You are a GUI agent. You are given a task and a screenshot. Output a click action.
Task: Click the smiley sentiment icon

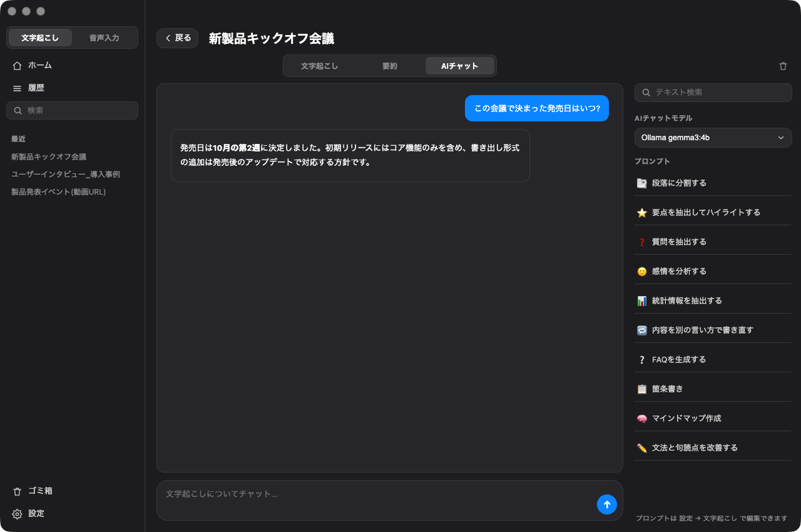pos(641,272)
